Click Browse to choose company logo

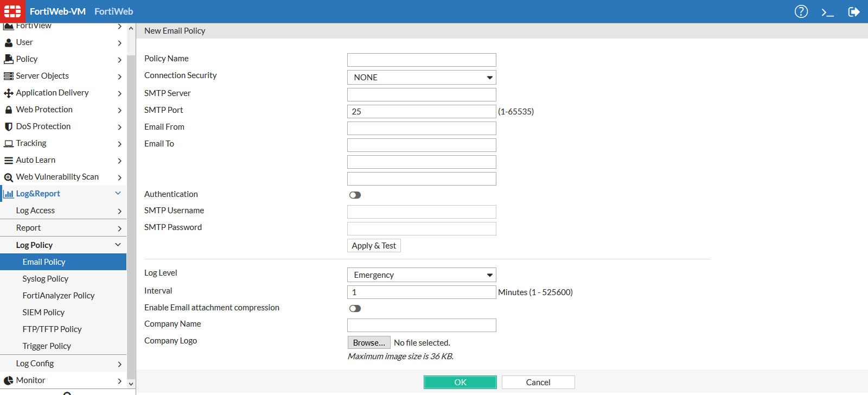(x=369, y=343)
